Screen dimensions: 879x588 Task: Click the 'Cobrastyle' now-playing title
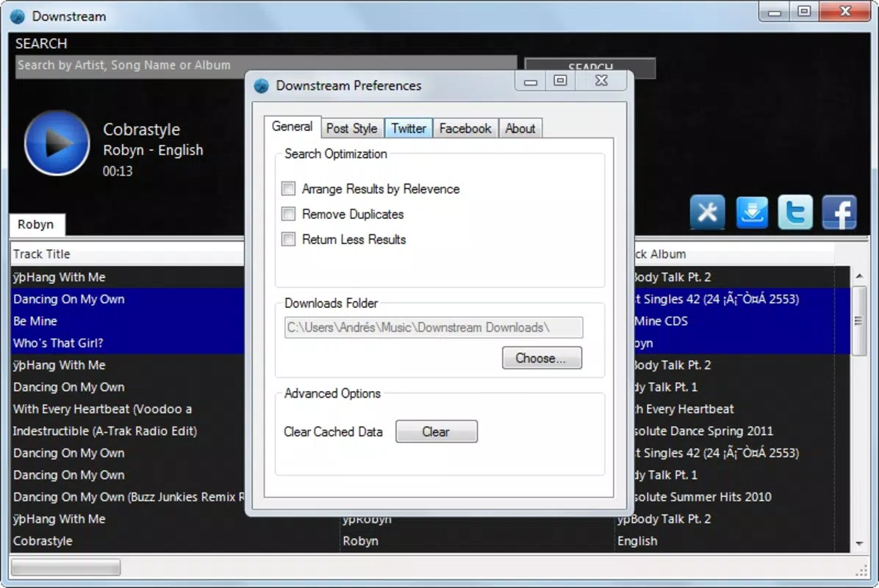(x=141, y=129)
